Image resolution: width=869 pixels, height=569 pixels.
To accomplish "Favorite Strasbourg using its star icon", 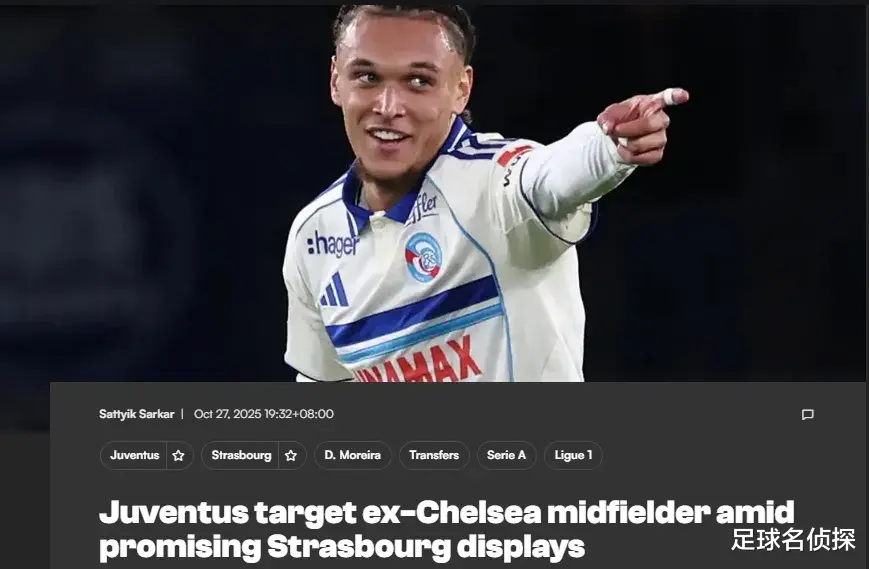I will tap(291, 455).
